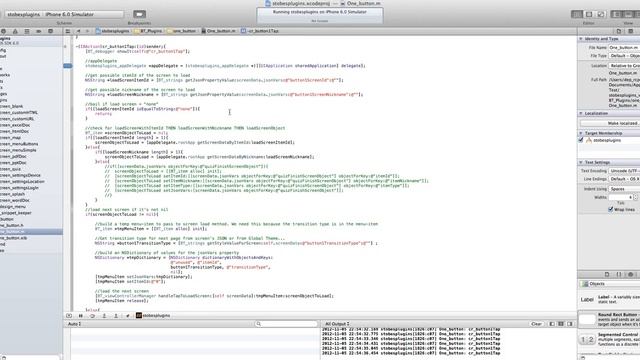
Task: Click the tab Width stepper
Action: tap(635, 197)
